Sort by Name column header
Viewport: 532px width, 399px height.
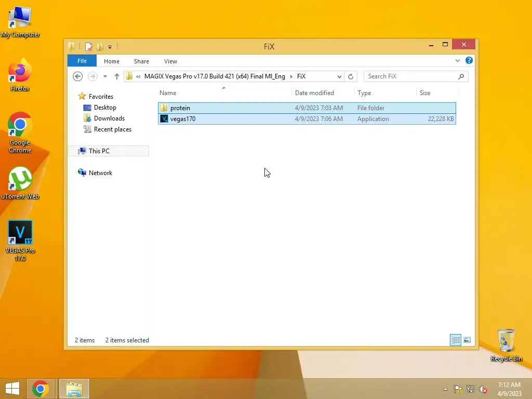click(x=168, y=93)
